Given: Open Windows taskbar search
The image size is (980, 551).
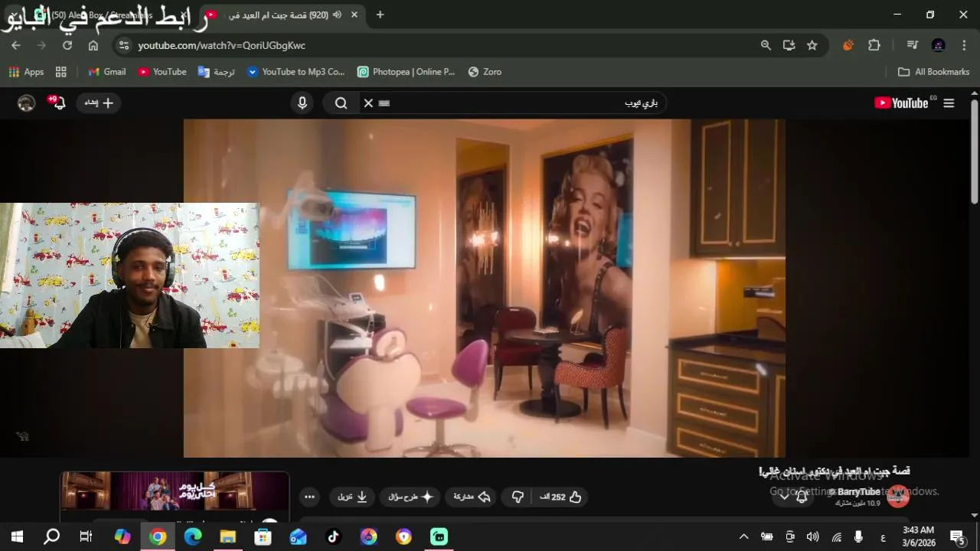Looking at the screenshot, I should click(x=51, y=536).
